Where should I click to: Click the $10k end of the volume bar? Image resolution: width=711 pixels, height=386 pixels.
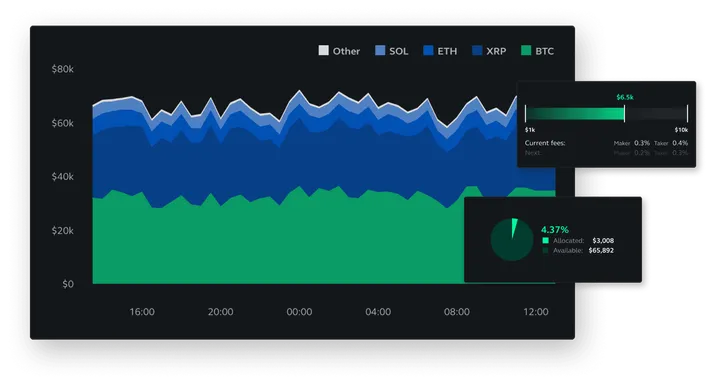click(x=681, y=130)
